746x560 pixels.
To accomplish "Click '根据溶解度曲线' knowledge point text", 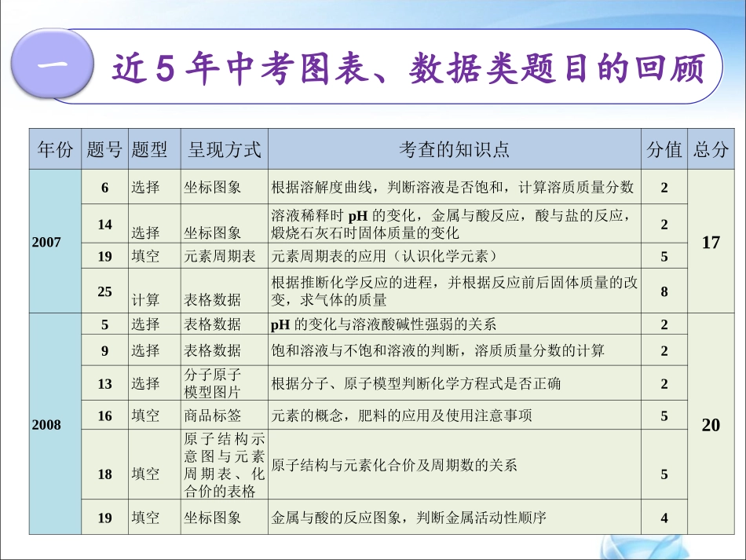I will point(322,187).
